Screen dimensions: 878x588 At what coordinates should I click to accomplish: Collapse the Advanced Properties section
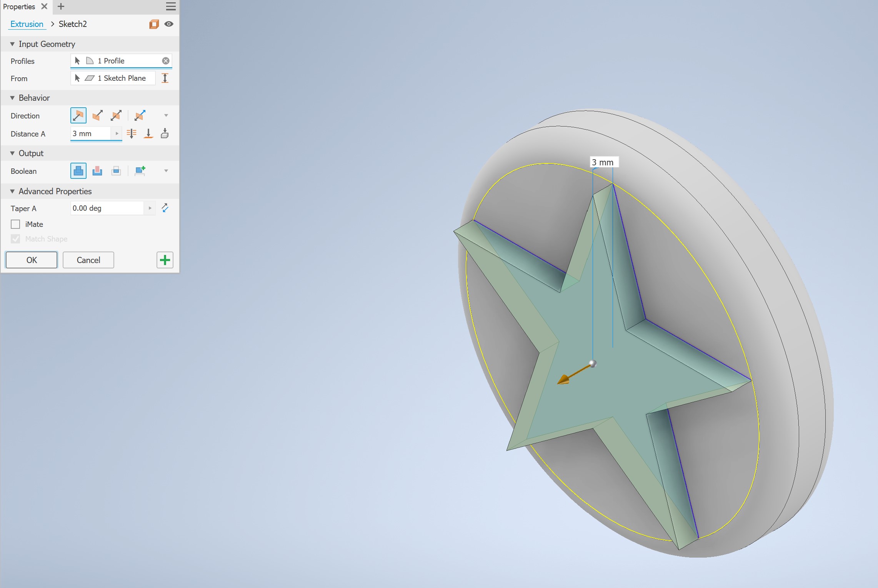tap(12, 191)
